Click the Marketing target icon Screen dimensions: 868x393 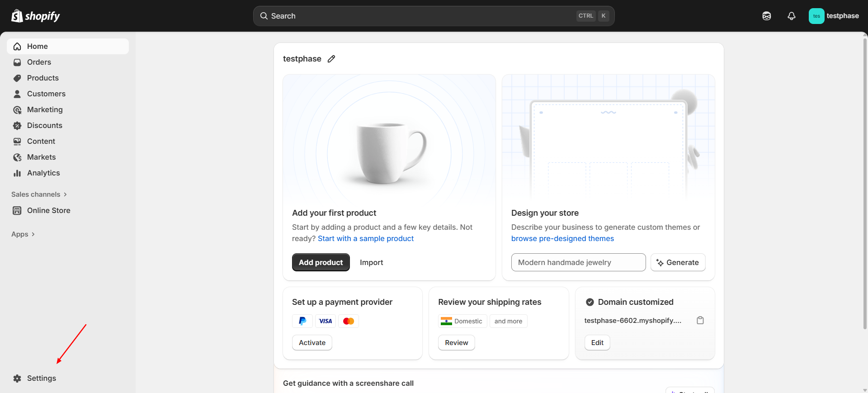click(17, 110)
